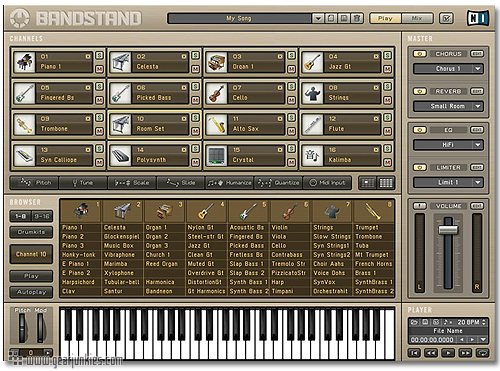The width and height of the screenshot is (500, 371).
Task: Open the My Song dropdown arrow
Action: (318, 18)
